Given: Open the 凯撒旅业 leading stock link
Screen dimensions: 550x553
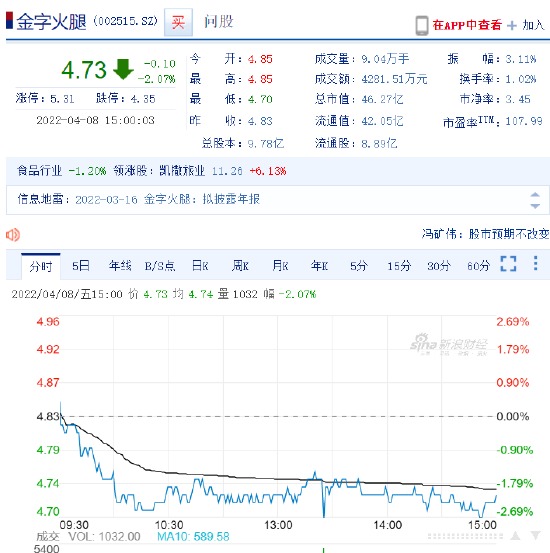Looking at the screenshot, I should pyautogui.click(x=182, y=171).
